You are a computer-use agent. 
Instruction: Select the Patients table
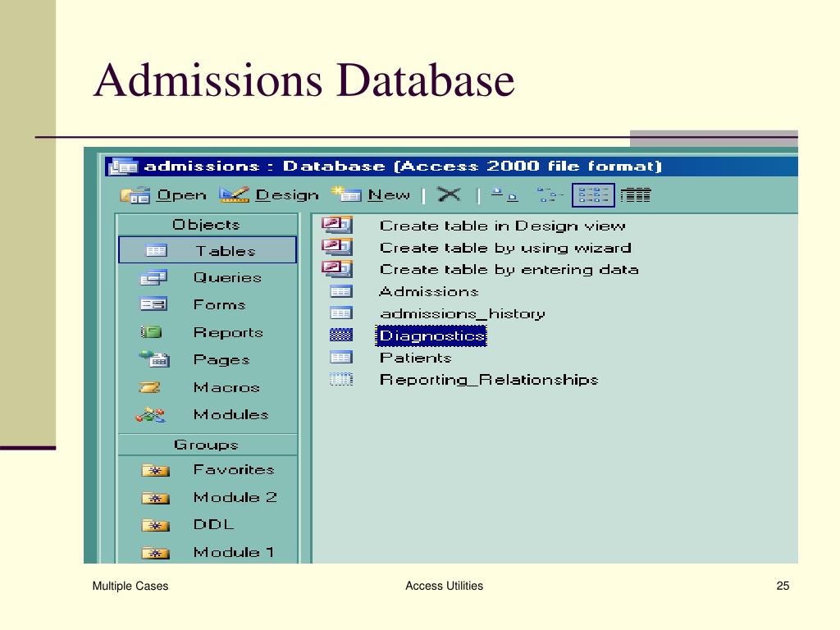coord(416,358)
